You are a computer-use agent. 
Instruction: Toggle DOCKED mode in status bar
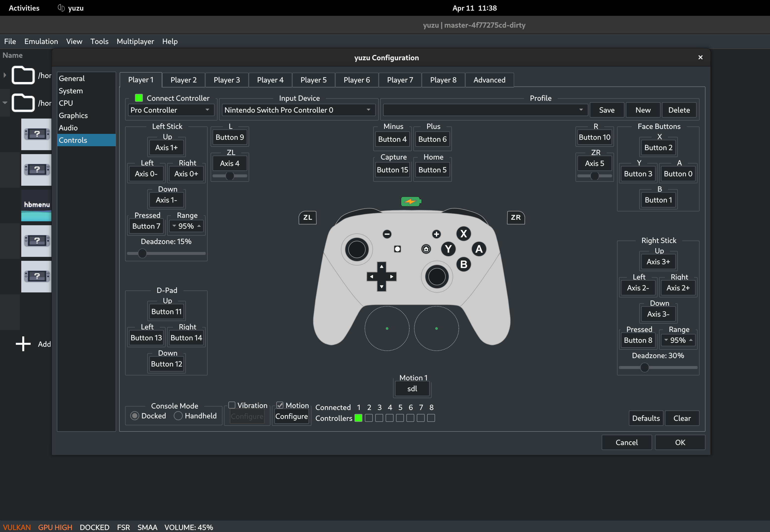coord(94,527)
